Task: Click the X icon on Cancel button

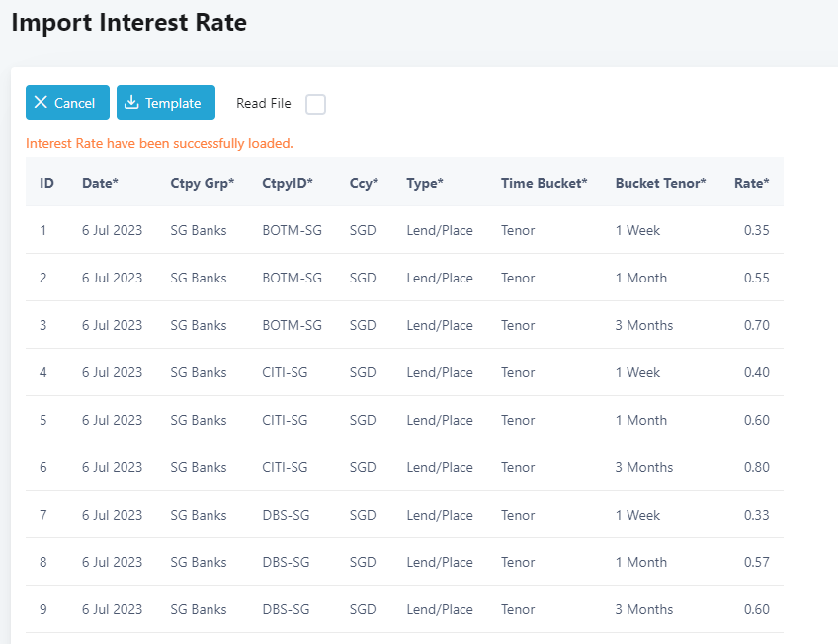Action: [41, 103]
